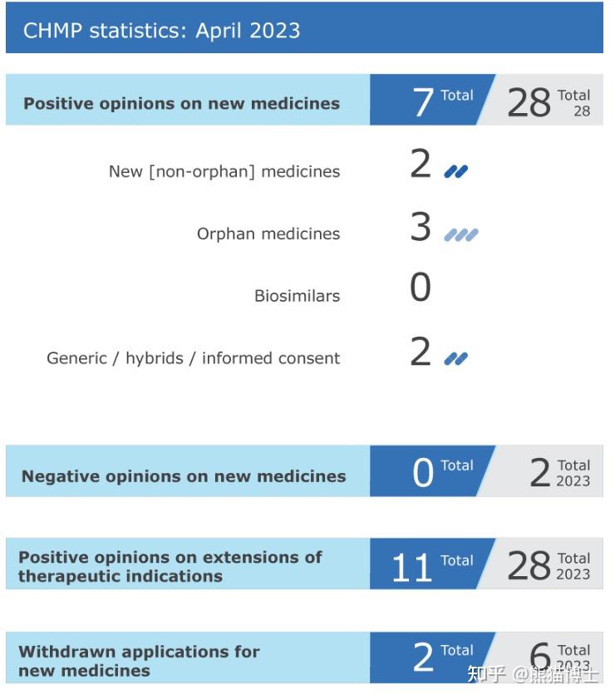The image size is (615, 700).
Task: Click the Orphan medicines label
Action: 268,234
